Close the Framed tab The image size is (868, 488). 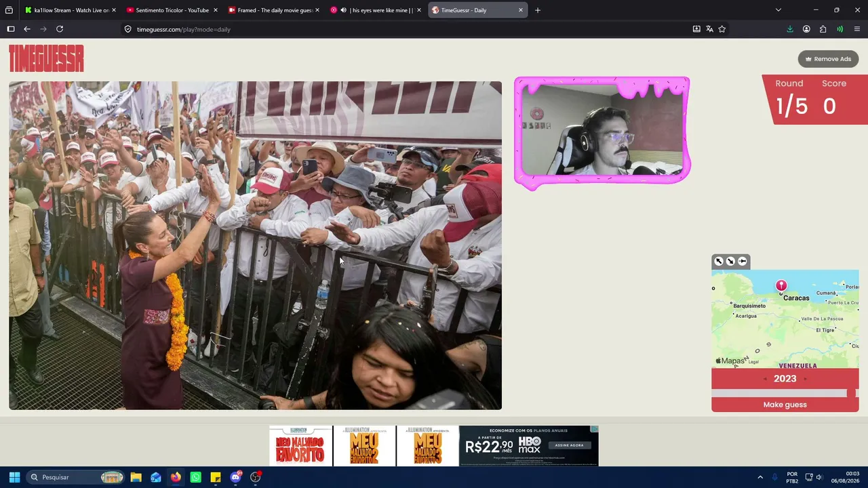[x=317, y=10]
